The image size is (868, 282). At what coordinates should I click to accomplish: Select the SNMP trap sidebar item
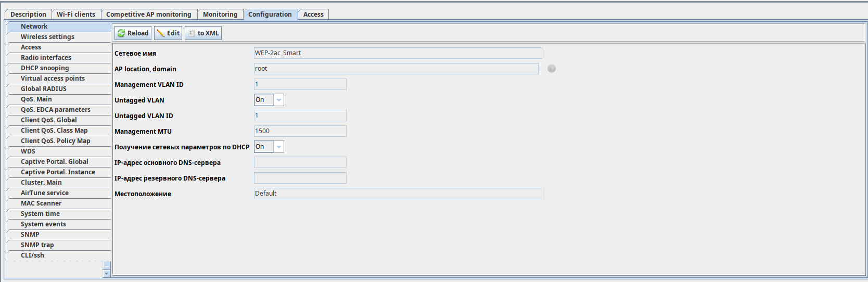point(37,245)
